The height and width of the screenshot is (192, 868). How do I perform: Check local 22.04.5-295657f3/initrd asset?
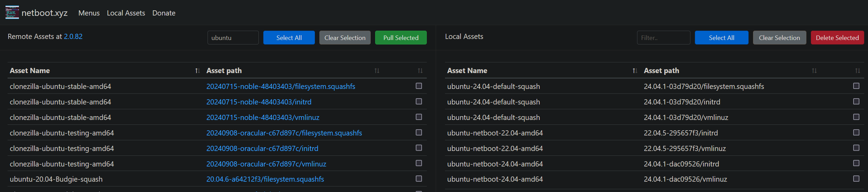tap(856, 132)
